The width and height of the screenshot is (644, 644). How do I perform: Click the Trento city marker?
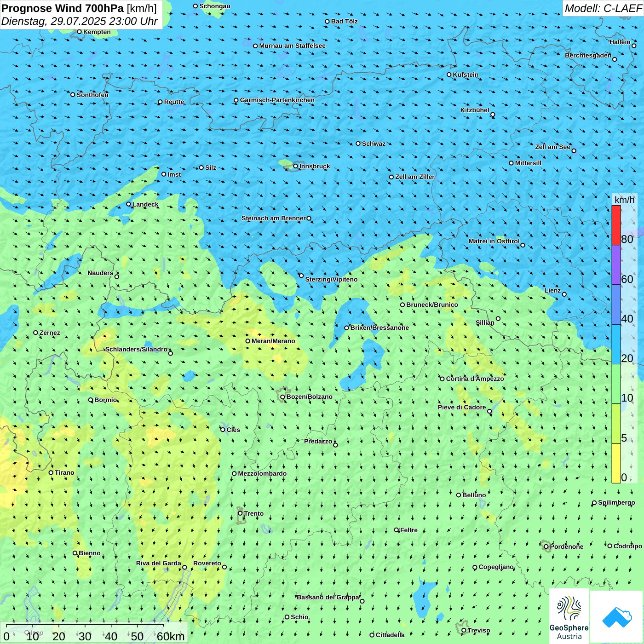[x=240, y=513]
